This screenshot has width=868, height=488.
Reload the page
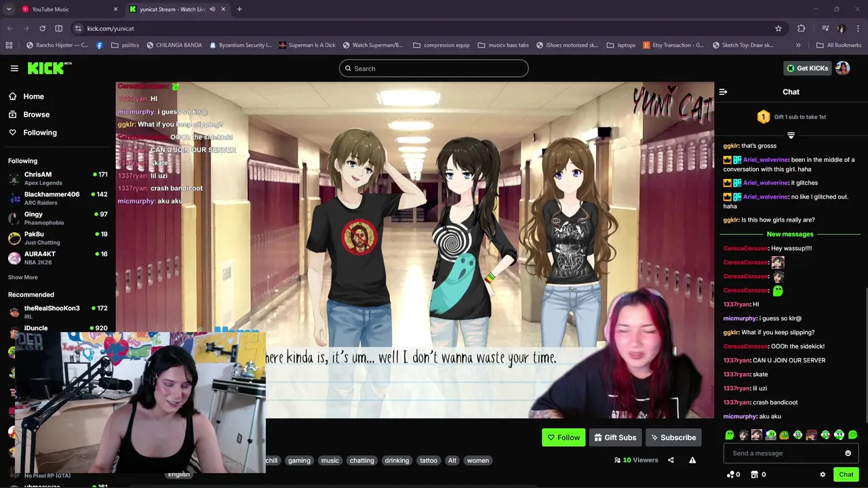(42, 28)
